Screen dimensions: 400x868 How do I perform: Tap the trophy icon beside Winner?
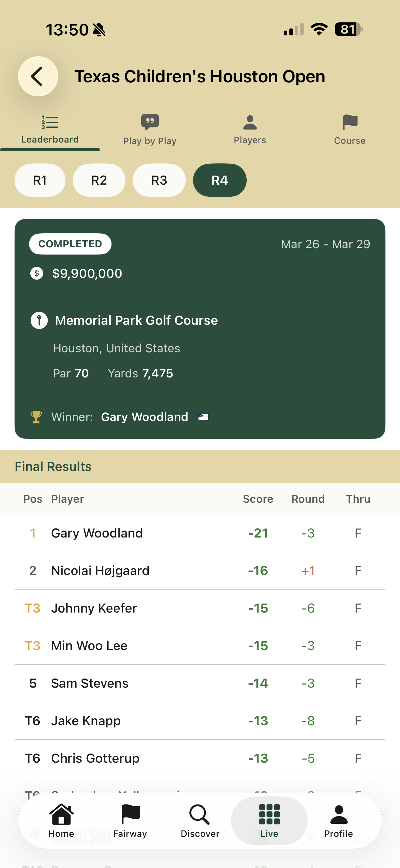tap(36, 417)
